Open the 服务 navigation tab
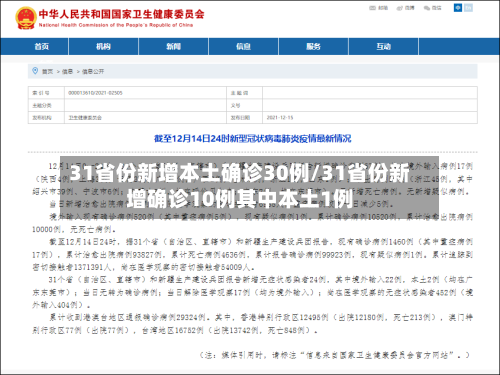500x375 pixels. pyautogui.click(x=313, y=46)
